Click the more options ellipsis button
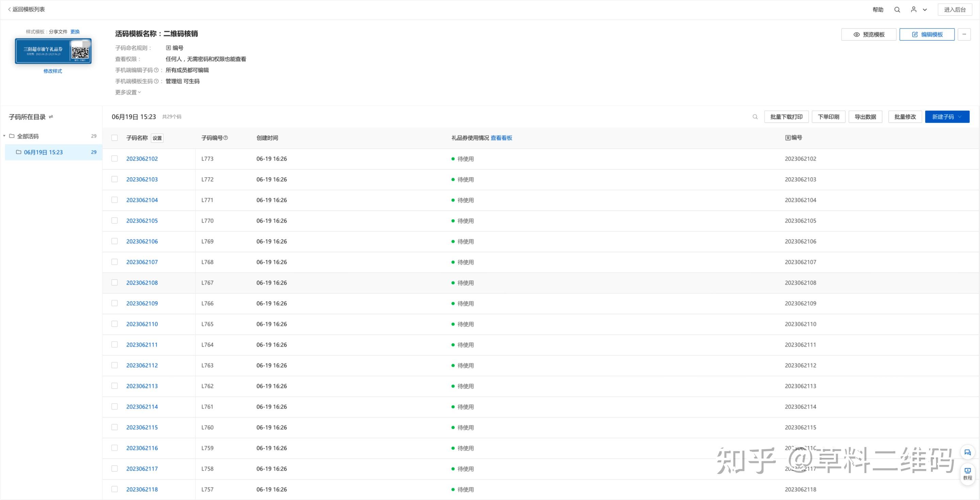 click(964, 34)
